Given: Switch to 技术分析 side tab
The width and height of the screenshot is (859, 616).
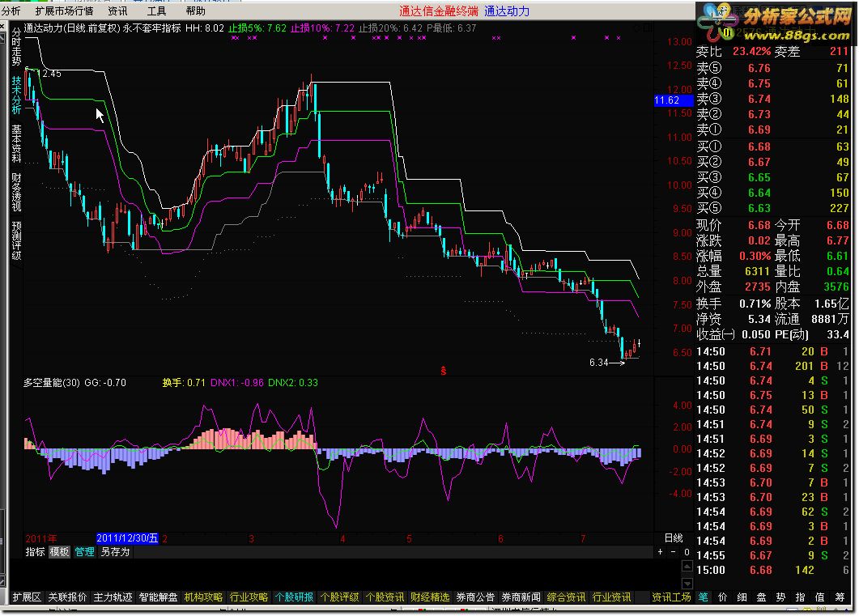Looking at the screenshot, I should click(x=16, y=95).
